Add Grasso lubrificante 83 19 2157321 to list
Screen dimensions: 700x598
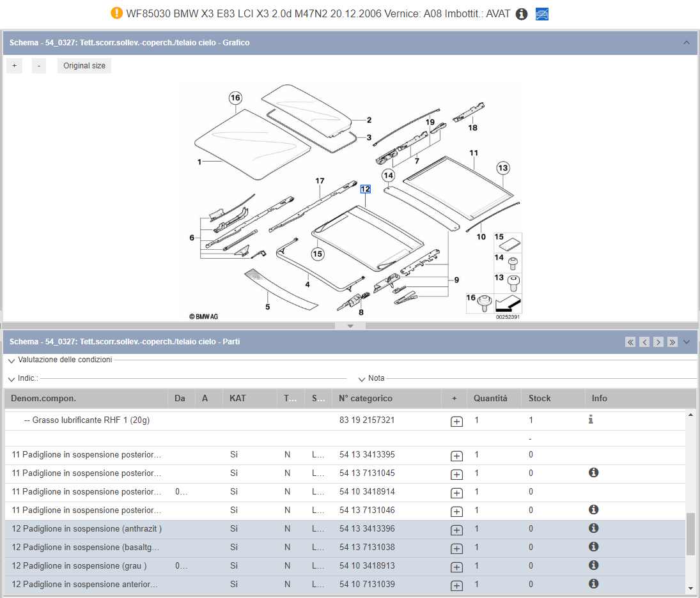(456, 421)
